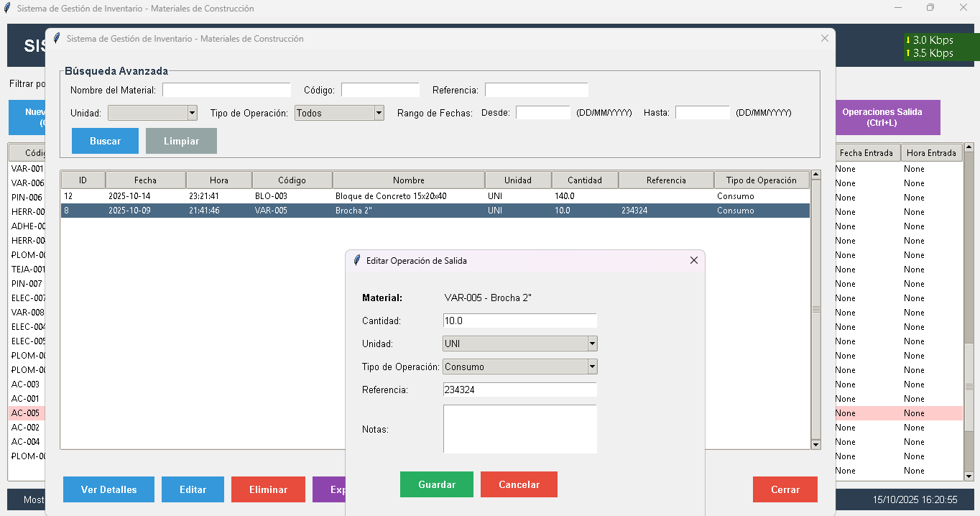
Task: Click the Cerrar button
Action: tap(785, 489)
